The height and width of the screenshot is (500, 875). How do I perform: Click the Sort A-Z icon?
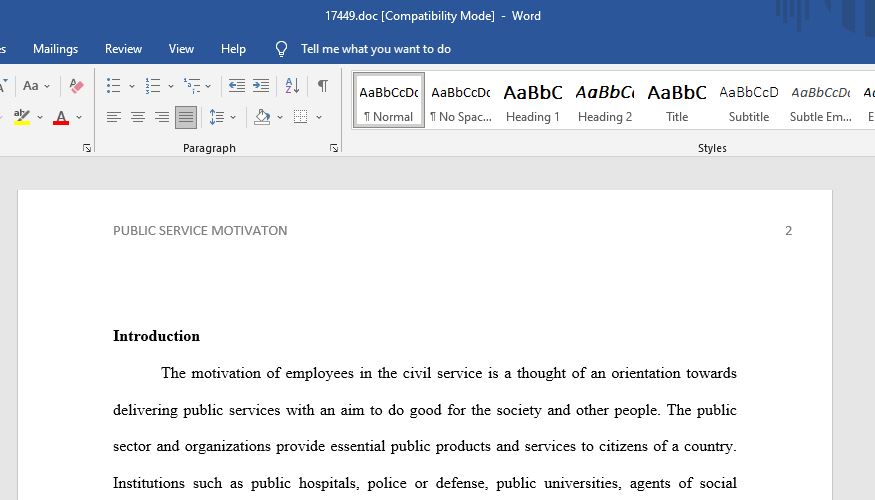[x=292, y=86]
